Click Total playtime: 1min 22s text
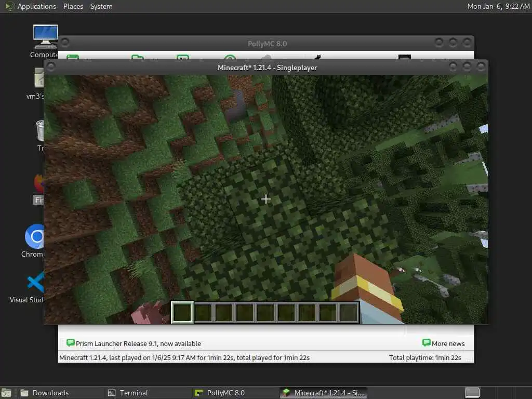Image resolution: width=532 pixels, height=399 pixels. point(425,357)
